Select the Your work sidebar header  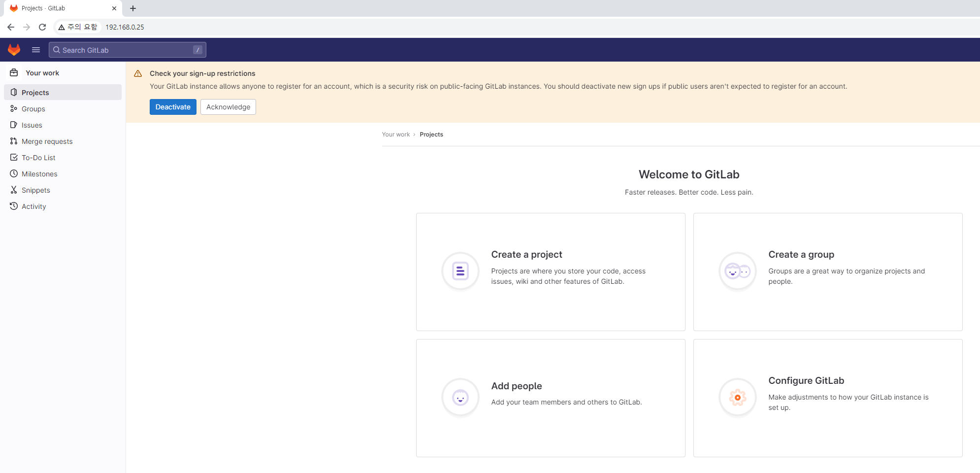42,73
